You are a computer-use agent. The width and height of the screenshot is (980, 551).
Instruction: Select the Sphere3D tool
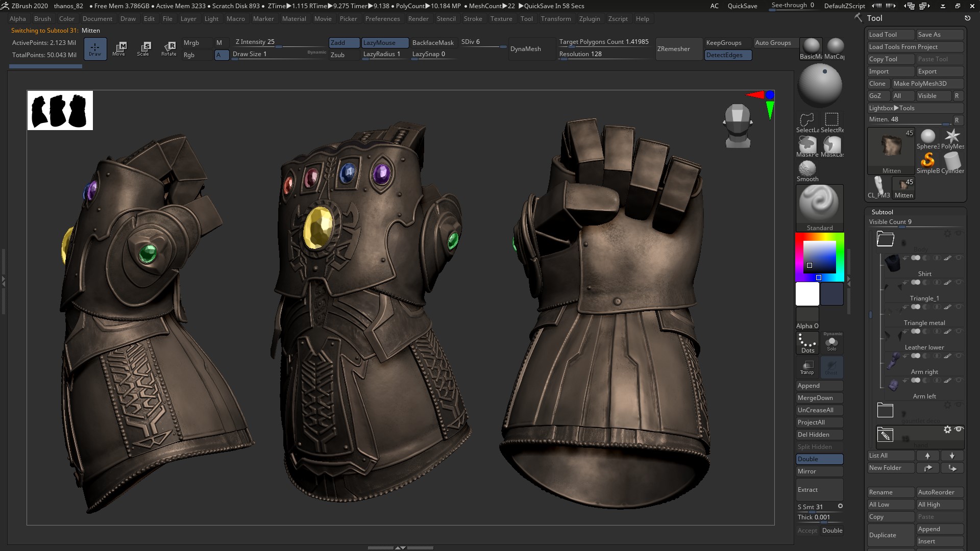click(927, 139)
